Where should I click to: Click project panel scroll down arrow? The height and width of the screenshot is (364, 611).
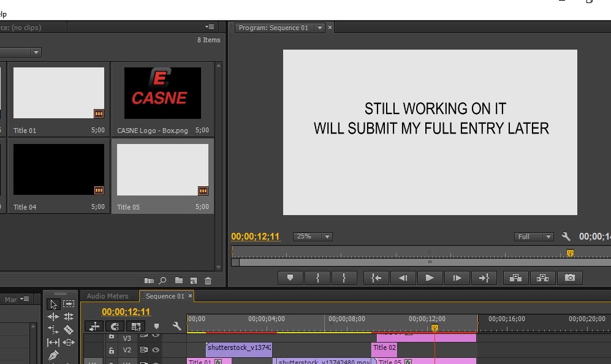coord(219,267)
